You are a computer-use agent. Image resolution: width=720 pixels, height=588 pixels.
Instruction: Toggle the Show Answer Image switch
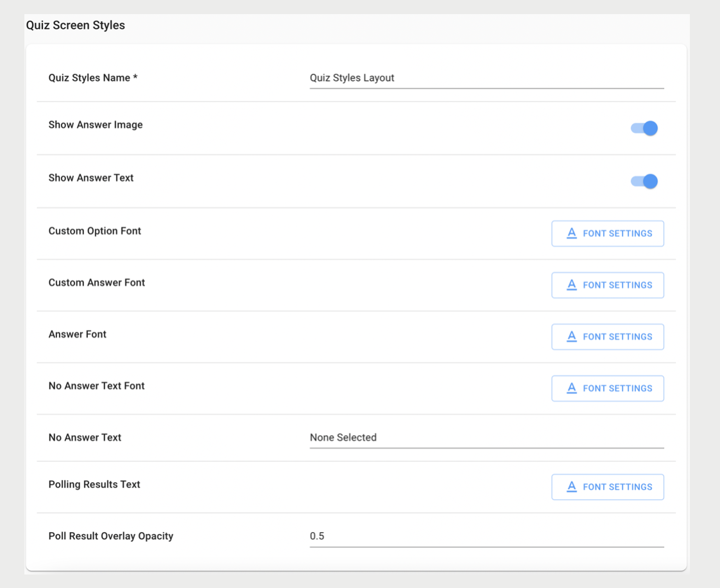pyautogui.click(x=644, y=128)
